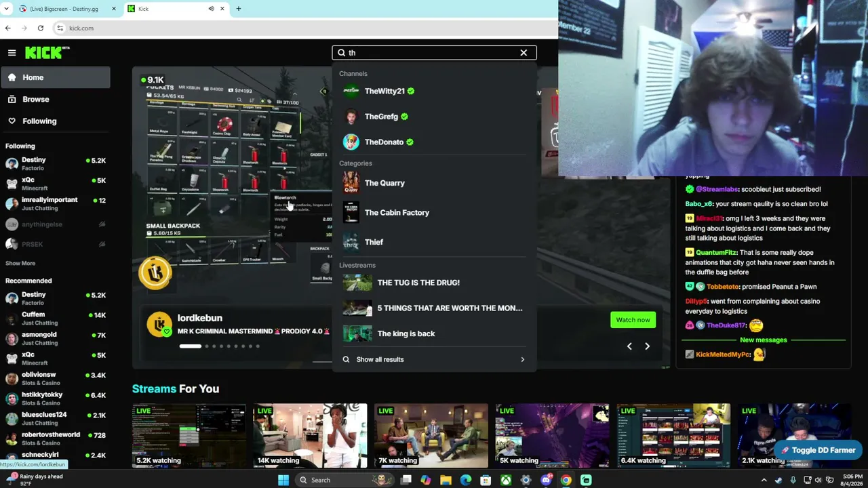Open anythingelse offline channel in Following
Image resolution: width=868 pixels, height=488 pixels.
[55, 224]
